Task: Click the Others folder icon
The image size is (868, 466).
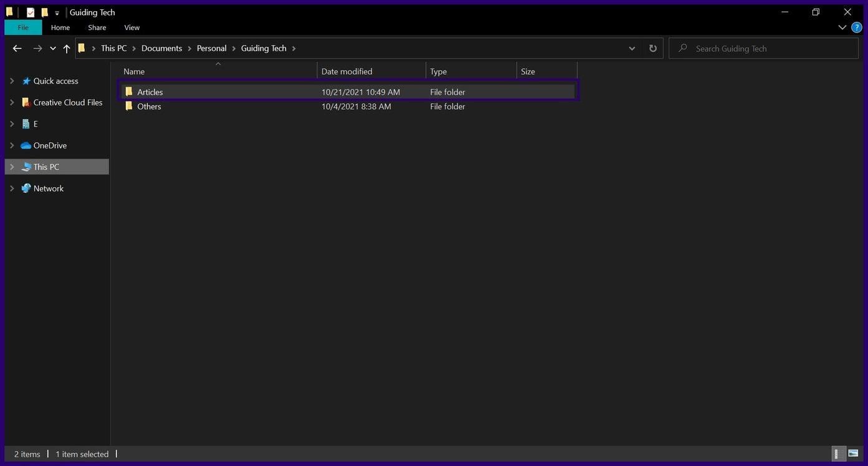Action: 128,106
